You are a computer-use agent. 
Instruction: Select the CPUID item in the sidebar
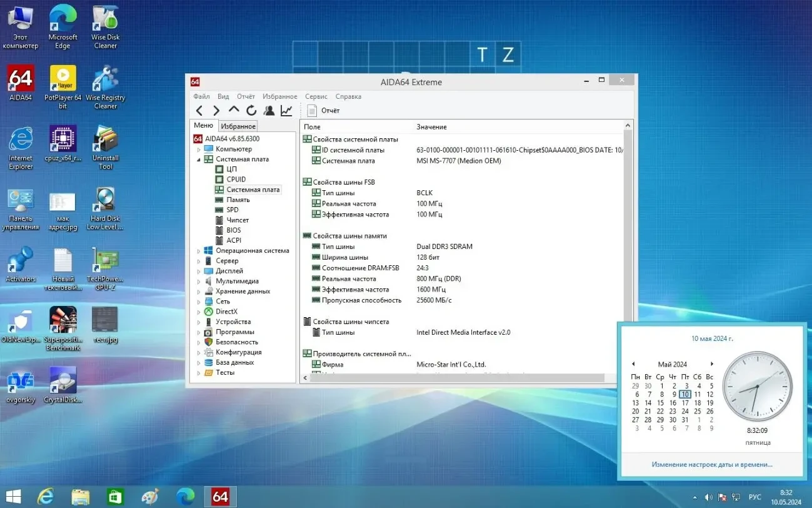click(x=235, y=179)
